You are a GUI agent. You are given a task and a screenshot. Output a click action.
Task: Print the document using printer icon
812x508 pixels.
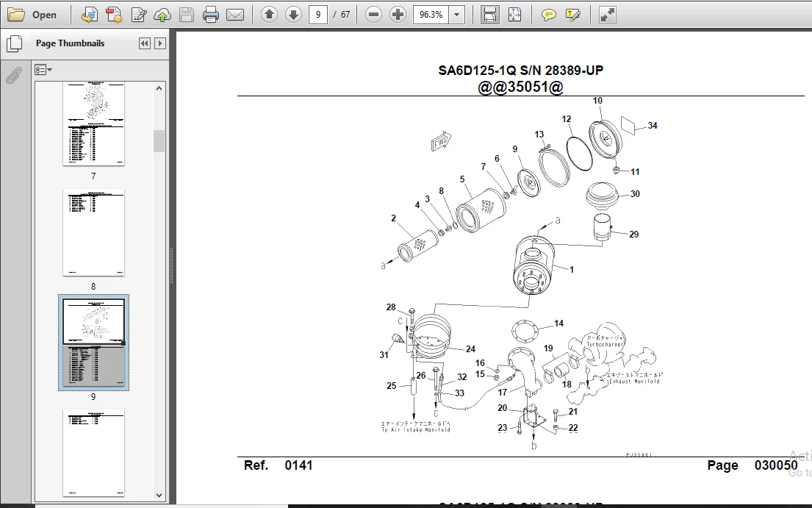point(211,15)
